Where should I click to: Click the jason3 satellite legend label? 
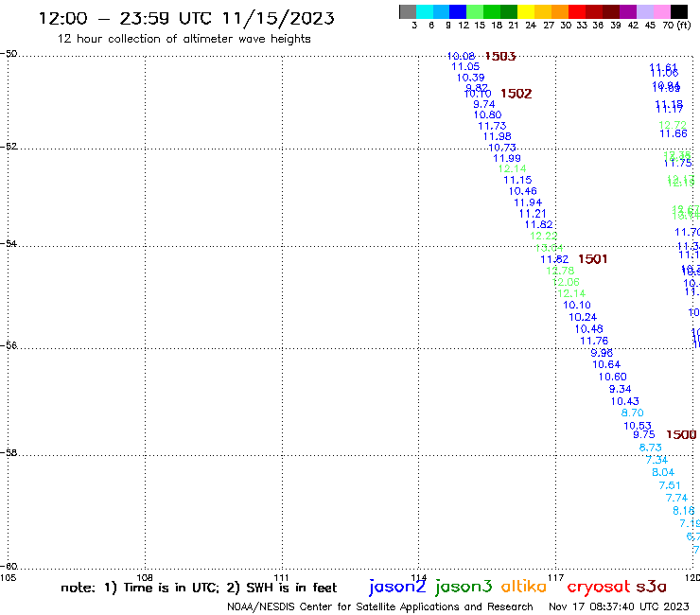(x=464, y=588)
